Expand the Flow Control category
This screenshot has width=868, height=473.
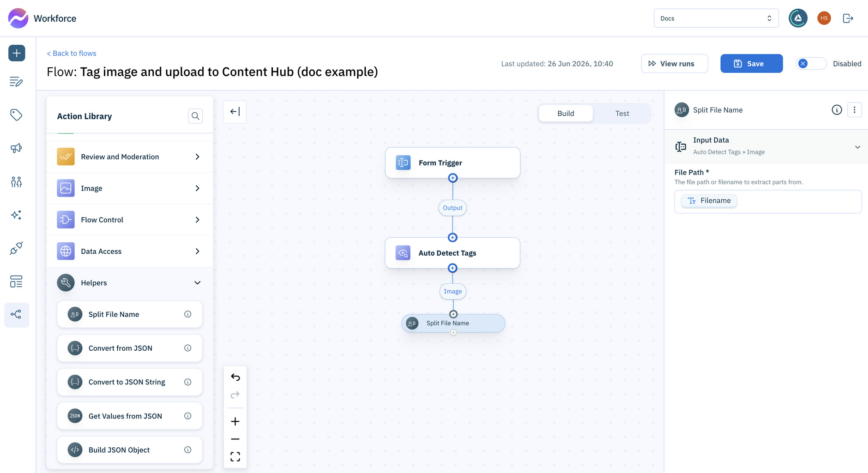coord(130,220)
